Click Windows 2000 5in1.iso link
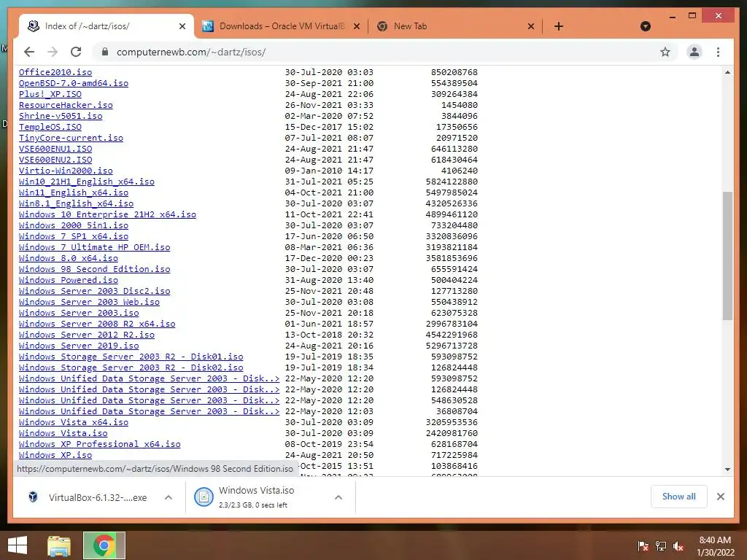The image size is (747, 560). point(74,226)
